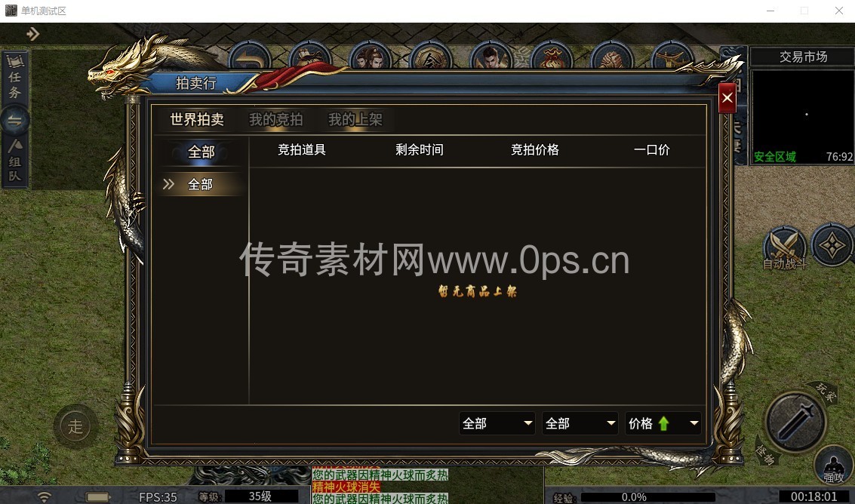Screen dimensions: 855x504
Task: Open the second 全部 filter dropdown
Action: pyautogui.click(x=580, y=423)
